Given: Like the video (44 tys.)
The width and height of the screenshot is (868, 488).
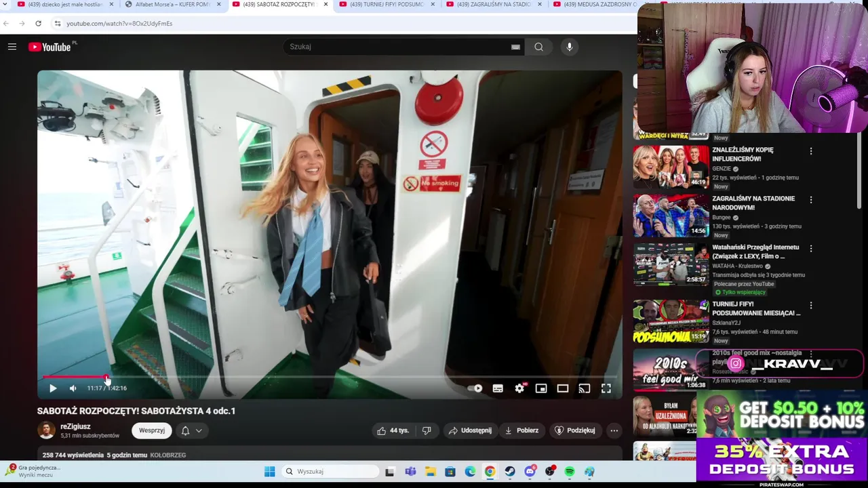Looking at the screenshot, I should click(x=393, y=430).
